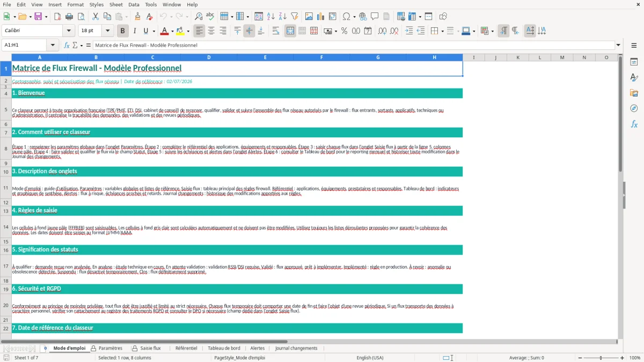Click the Print icon
The height and width of the screenshot is (362, 644).
tap(69, 17)
